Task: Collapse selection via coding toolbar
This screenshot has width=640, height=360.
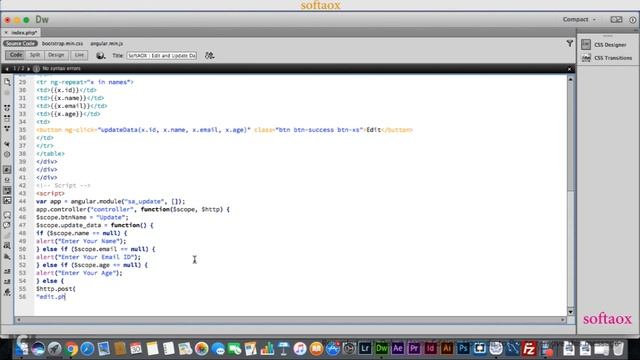Action: [7, 118]
